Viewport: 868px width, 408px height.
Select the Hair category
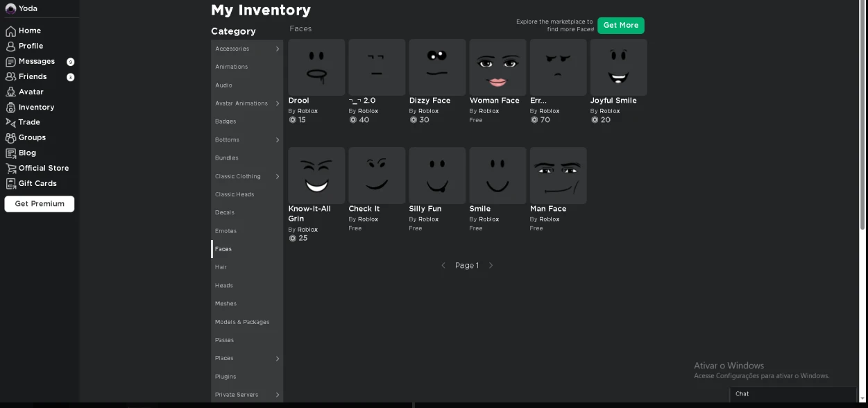(221, 267)
